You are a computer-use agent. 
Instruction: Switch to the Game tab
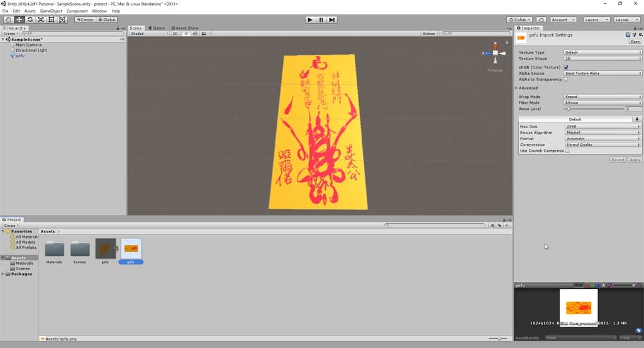click(157, 28)
